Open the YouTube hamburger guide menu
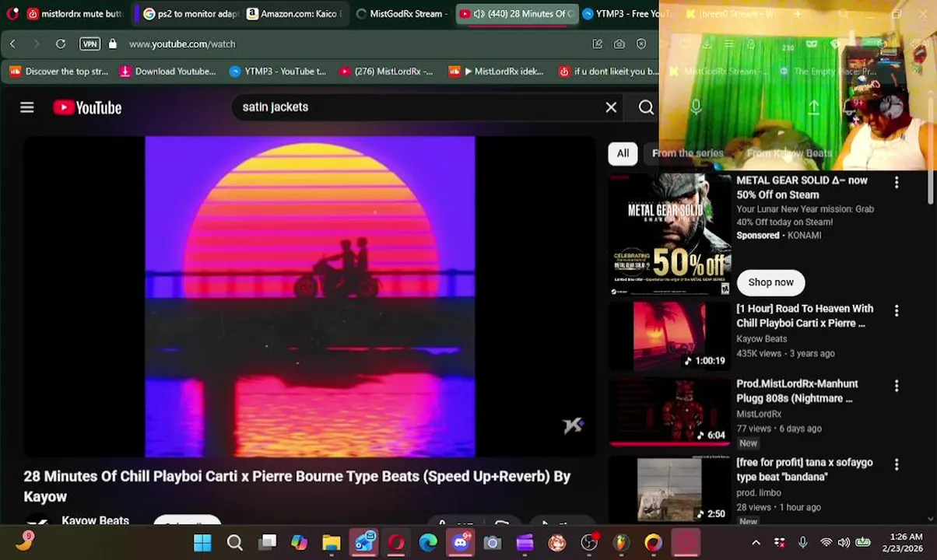Viewport: 937px width, 560px height. tap(27, 107)
